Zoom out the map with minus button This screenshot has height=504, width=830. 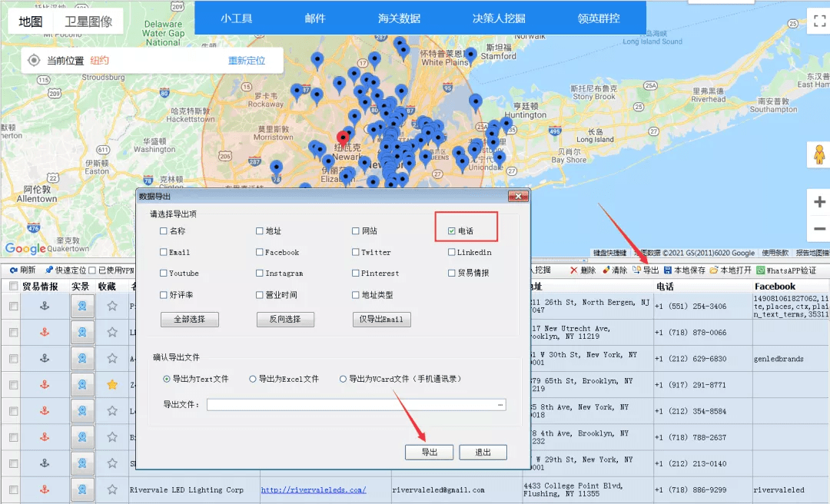(x=819, y=229)
